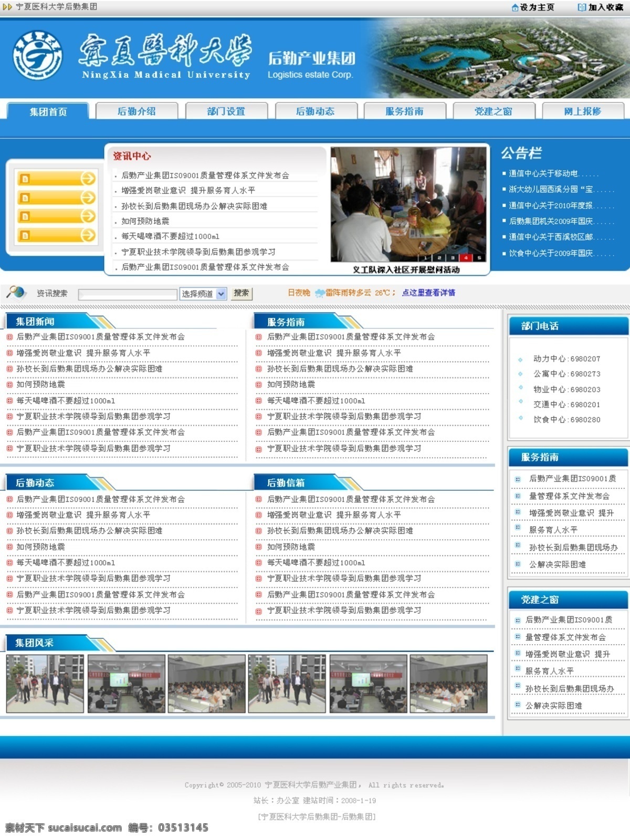Image resolution: width=630 pixels, height=840 pixels.
Task: Click the weather cloud icon
Action: [319, 293]
